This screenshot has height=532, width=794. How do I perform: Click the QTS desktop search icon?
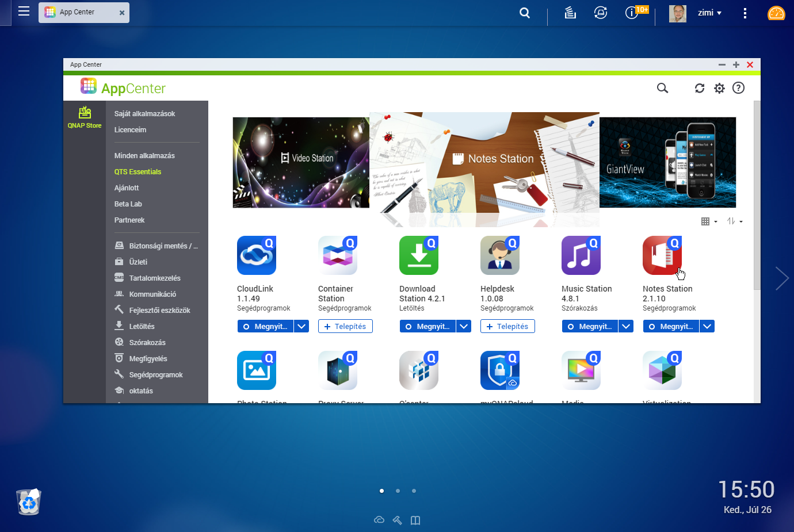coord(525,13)
